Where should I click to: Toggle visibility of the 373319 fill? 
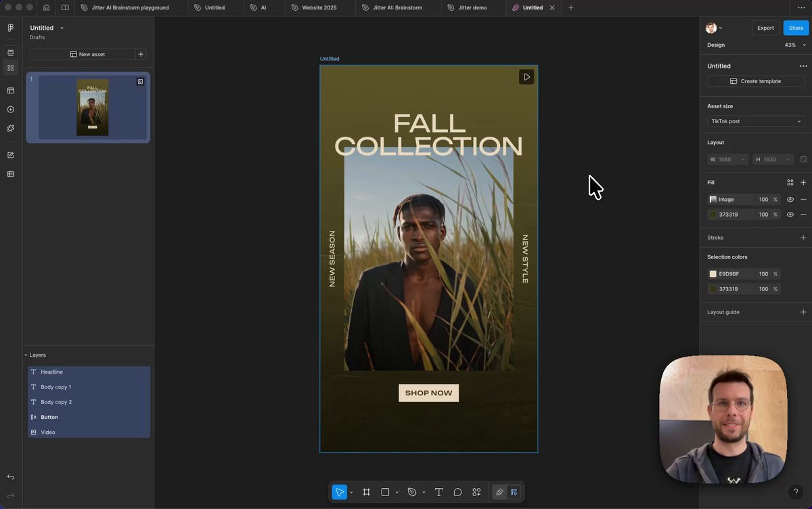[790, 215]
